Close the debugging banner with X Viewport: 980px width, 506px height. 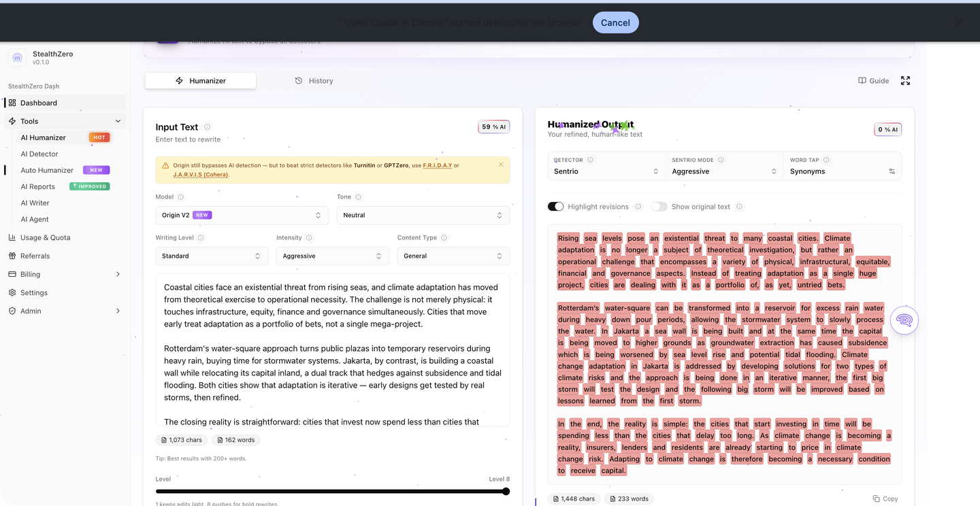pyautogui.click(x=959, y=22)
